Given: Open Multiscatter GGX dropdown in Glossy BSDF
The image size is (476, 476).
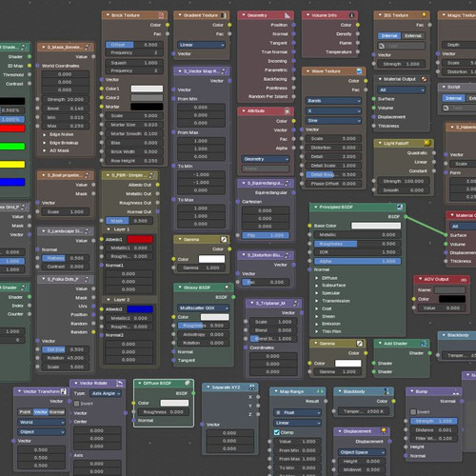Looking at the screenshot, I should (203, 307).
